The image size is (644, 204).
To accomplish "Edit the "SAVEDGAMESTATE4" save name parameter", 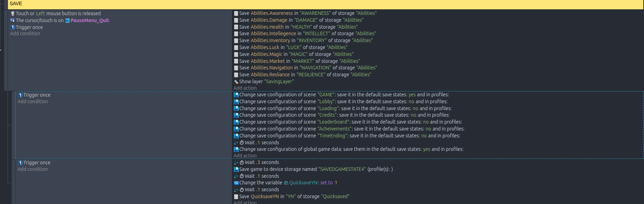I will click(342, 169).
